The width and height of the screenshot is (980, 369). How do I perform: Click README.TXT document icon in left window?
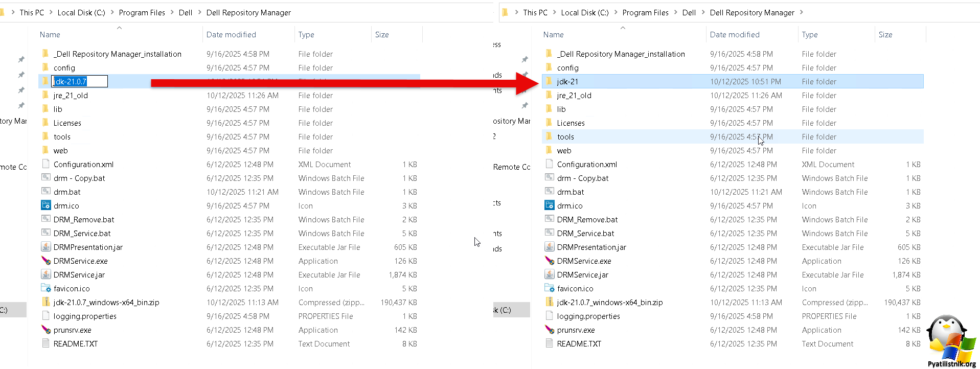45,343
